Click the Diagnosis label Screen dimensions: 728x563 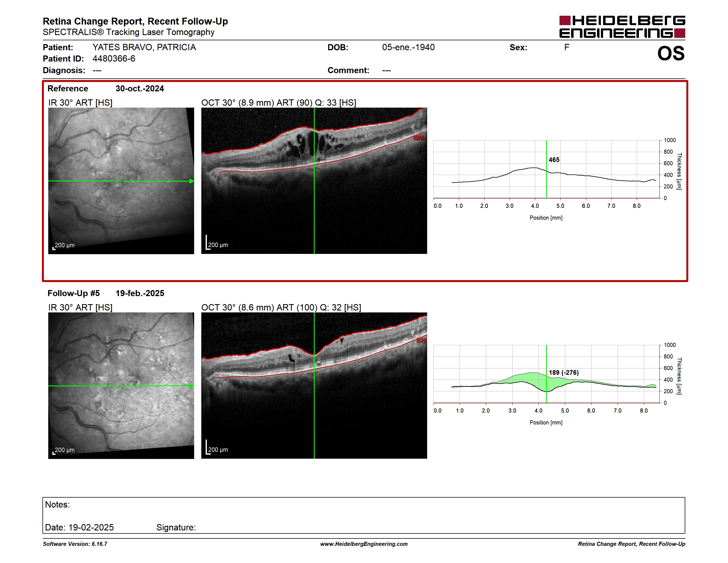pyautogui.click(x=64, y=70)
